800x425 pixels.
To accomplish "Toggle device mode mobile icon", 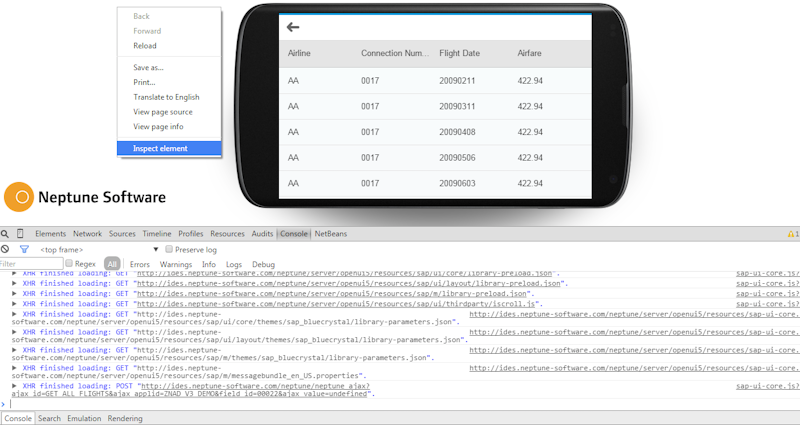I will coord(20,234).
